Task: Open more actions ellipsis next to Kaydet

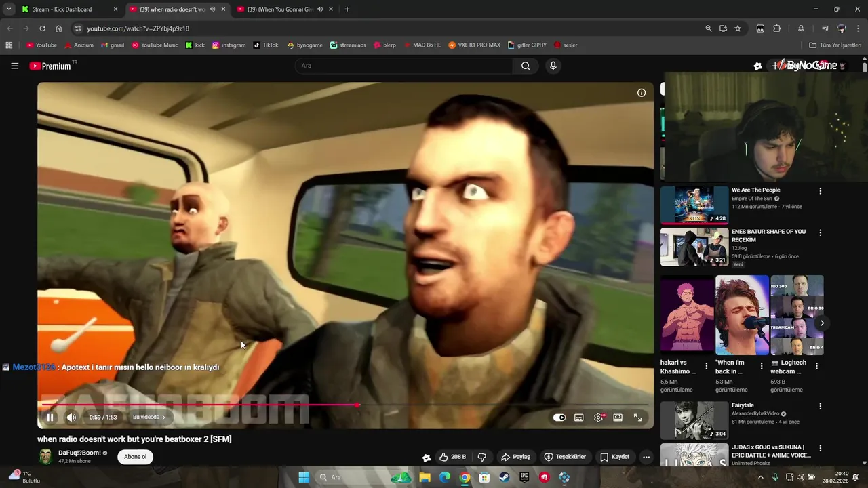Action: point(646,457)
